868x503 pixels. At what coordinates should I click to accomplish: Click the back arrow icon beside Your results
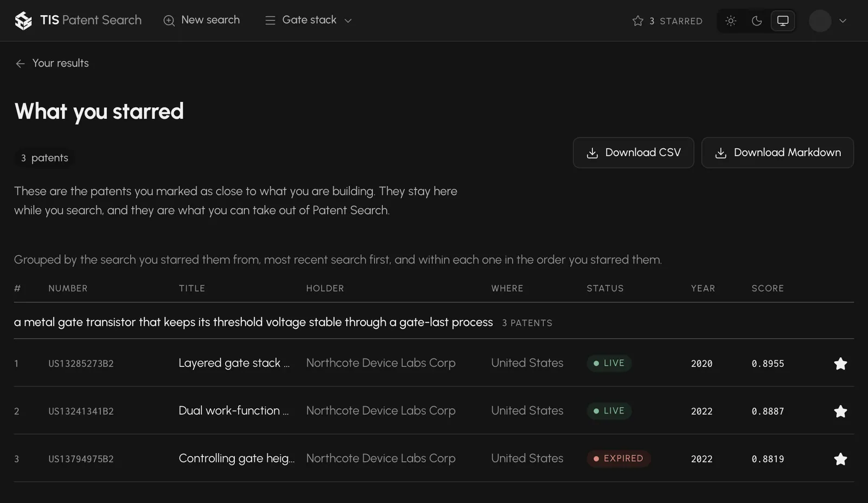(20, 64)
